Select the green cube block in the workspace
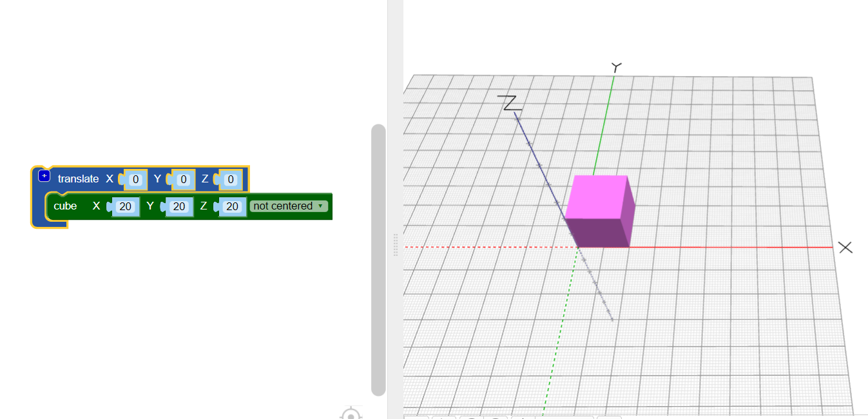Viewport: 868px width, 419px height. 66,206
